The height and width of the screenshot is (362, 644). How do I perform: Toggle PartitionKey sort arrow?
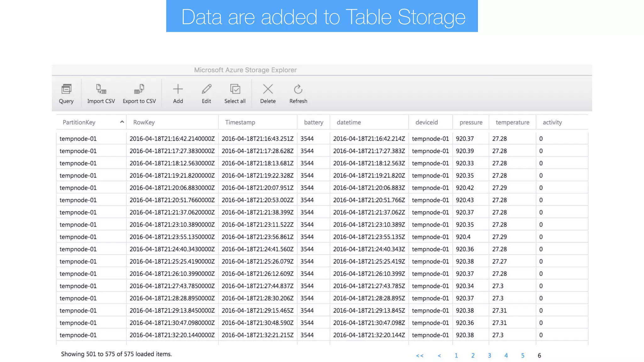[122, 122]
